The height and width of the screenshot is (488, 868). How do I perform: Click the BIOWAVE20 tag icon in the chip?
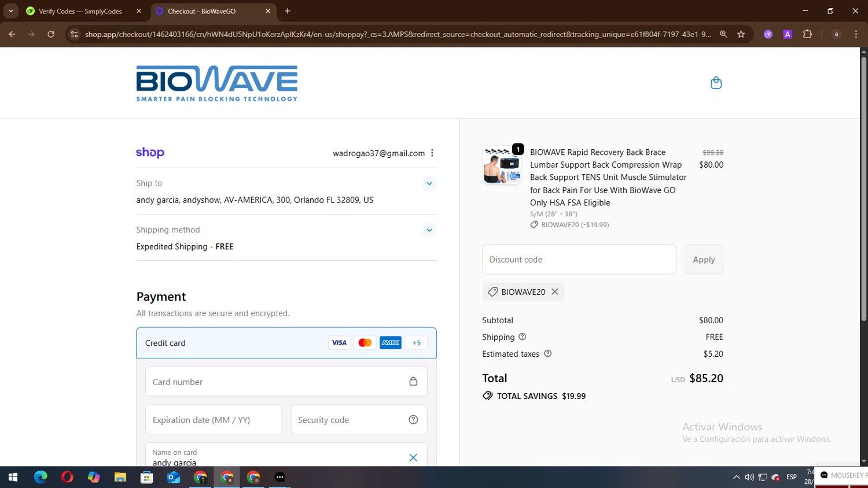493,292
